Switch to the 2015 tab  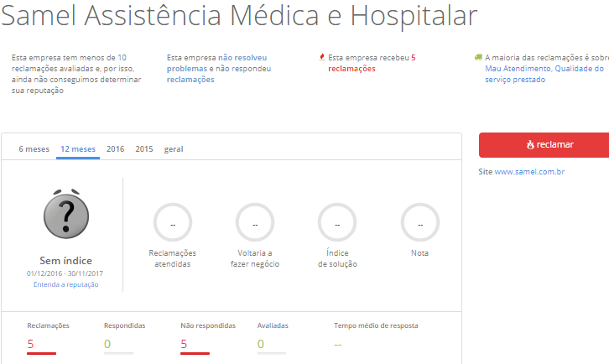pos(144,149)
